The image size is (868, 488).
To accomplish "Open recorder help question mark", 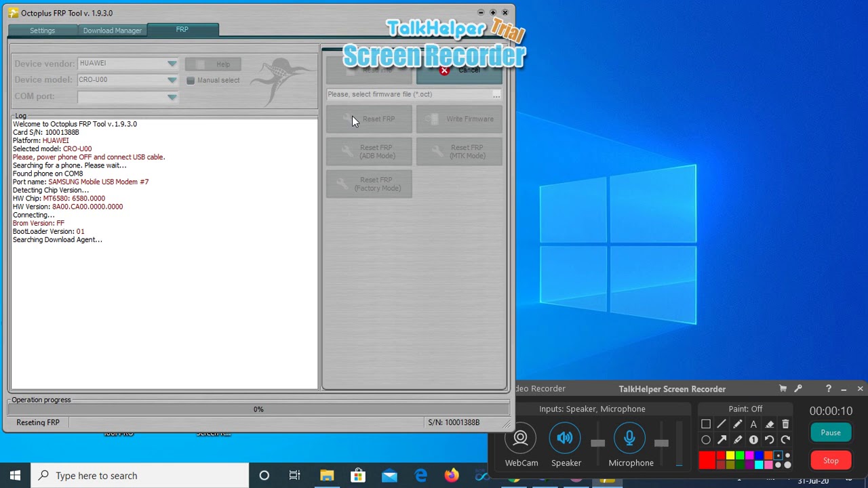I will point(828,388).
